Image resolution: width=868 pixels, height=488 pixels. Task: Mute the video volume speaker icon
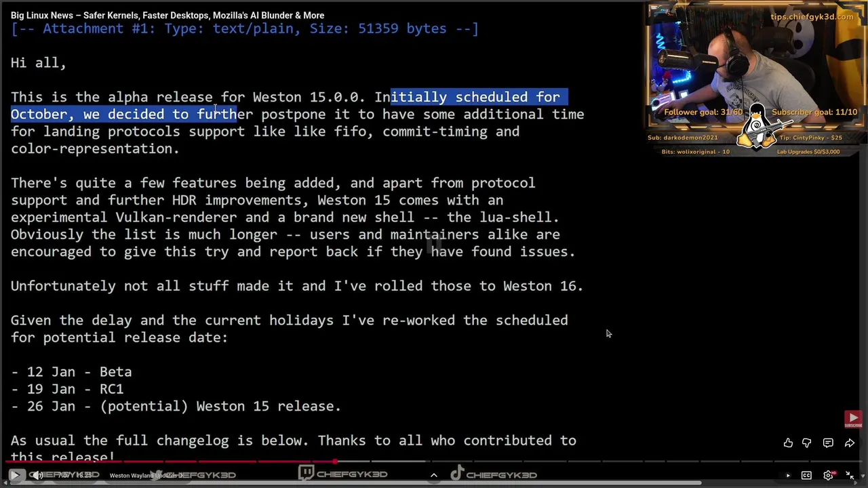[x=38, y=476]
